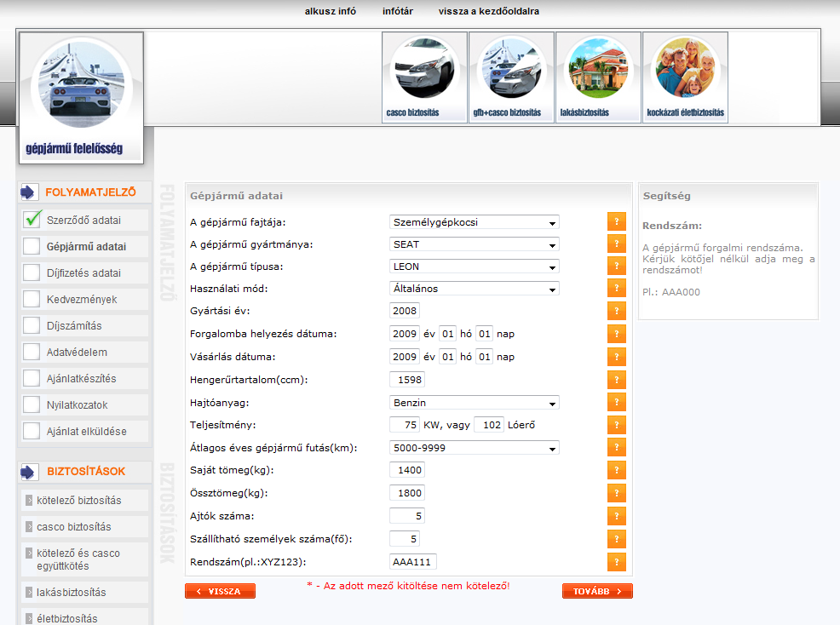The image size is (840, 625).
Task: Click Forgalomba helyezés year field
Action: pos(405,334)
